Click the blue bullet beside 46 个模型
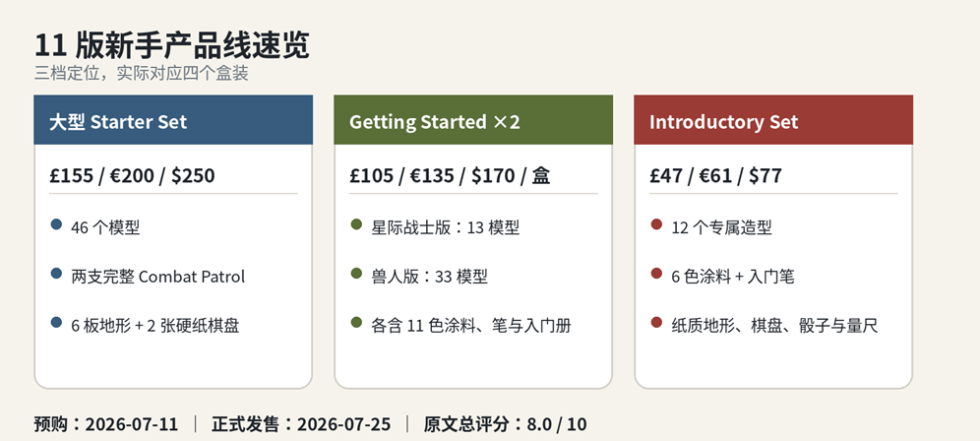Screen dimensions: 980x441 click(56, 223)
